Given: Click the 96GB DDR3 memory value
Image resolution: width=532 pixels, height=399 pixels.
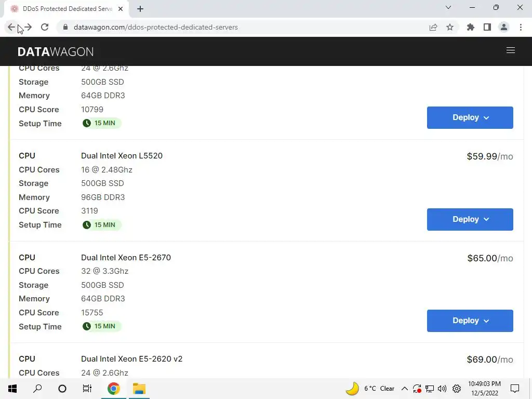Looking at the screenshot, I should [103, 197].
